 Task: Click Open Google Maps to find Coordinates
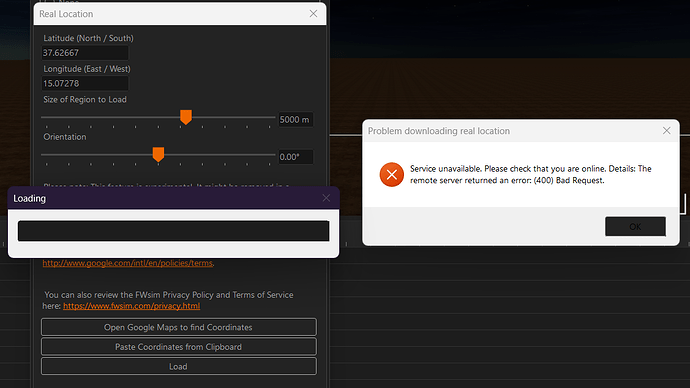tap(179, 327)
